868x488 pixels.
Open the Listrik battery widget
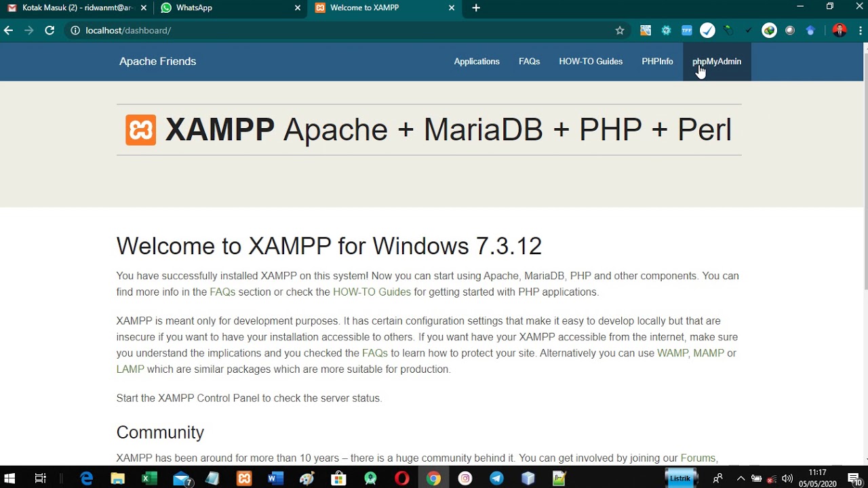point(681,479)
